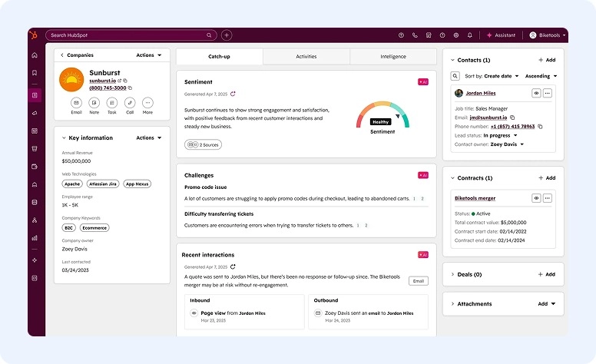Switch to the Activities tab
The image size is (596, 364).
click(x=306, y=56)
